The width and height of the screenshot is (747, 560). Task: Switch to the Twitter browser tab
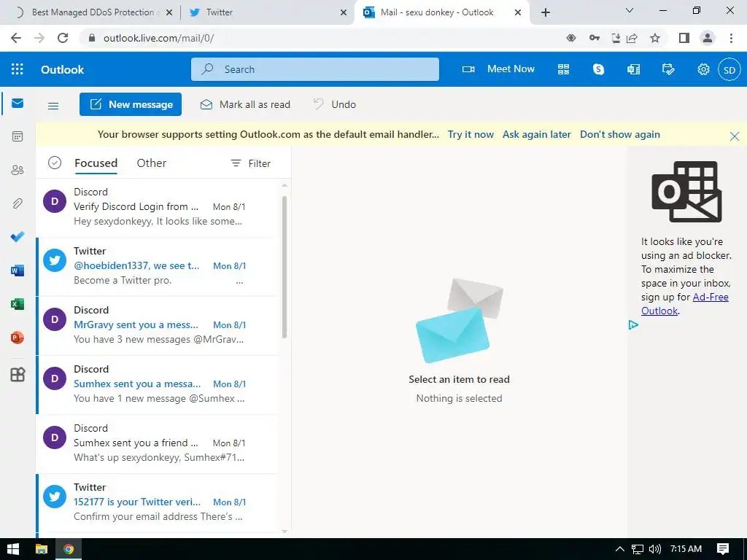tap(268, 12)
